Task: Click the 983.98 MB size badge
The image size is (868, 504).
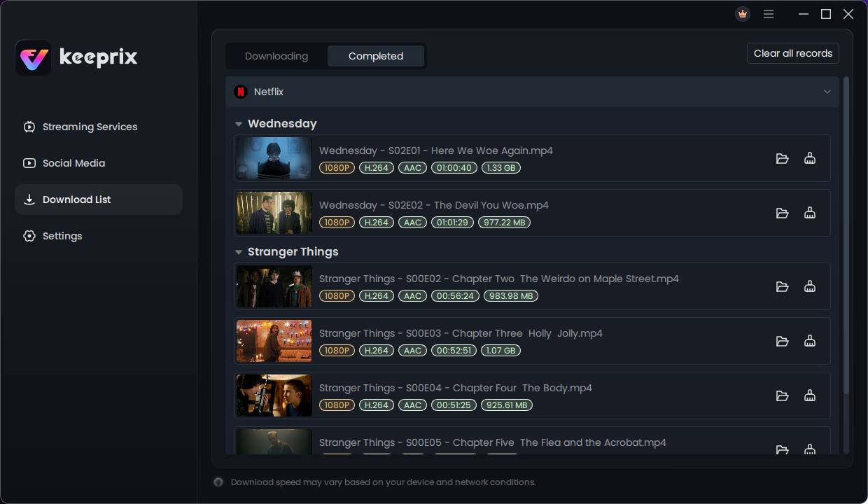Action: coord(511,296)
